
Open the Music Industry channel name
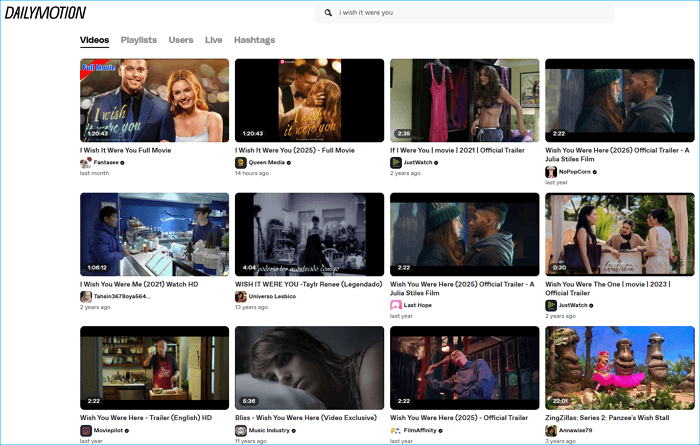pyautogui.click(x=269, y=431)
